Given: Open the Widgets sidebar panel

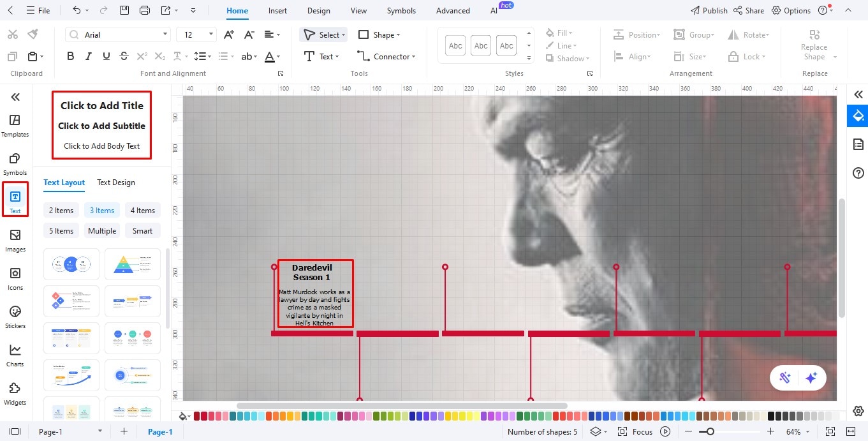Looking at the screenshot, I should coord(15,394).
